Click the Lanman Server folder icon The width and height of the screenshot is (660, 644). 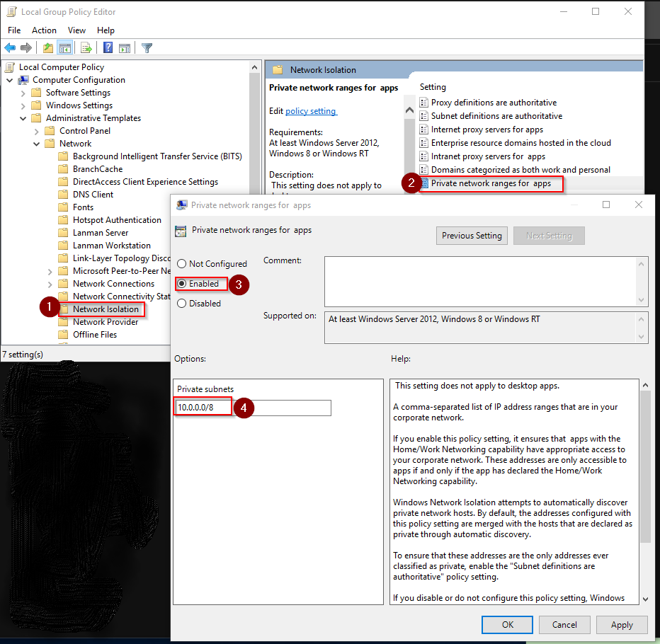click(63, 233)
